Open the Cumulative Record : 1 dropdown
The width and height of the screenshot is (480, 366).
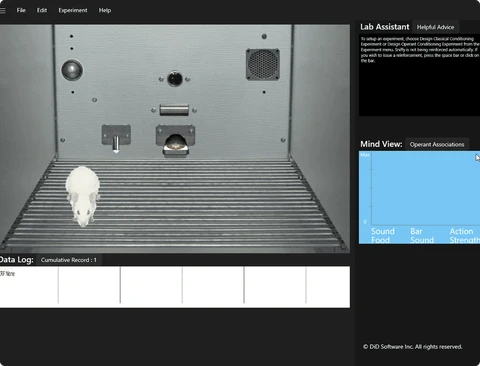(69, 260)
